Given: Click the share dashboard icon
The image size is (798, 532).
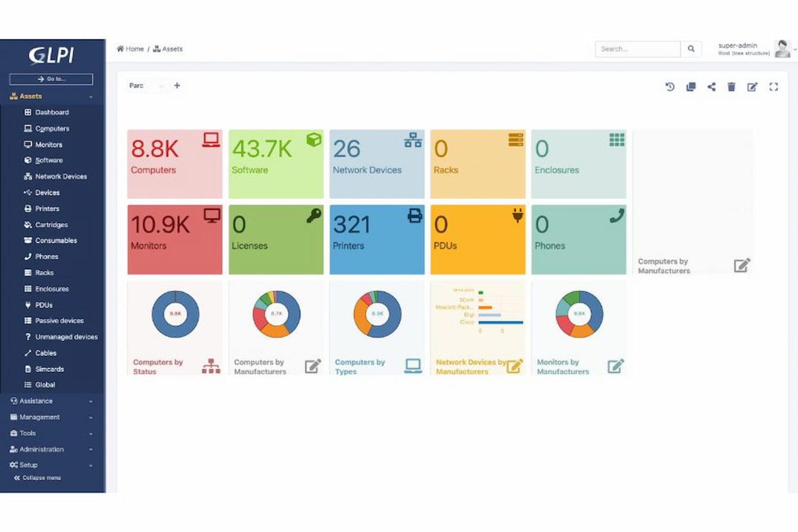Looking at the screenshot, I should 711,87.
